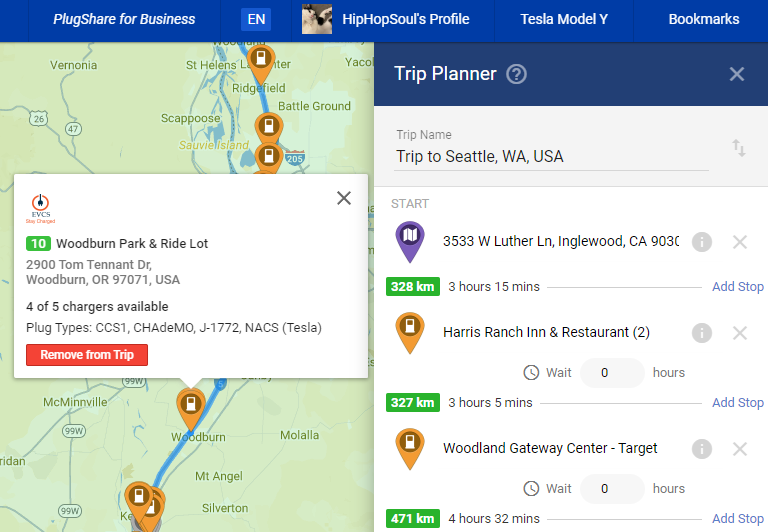Delete Harris Ranch Inn stop from trip

tap(740, 333)
